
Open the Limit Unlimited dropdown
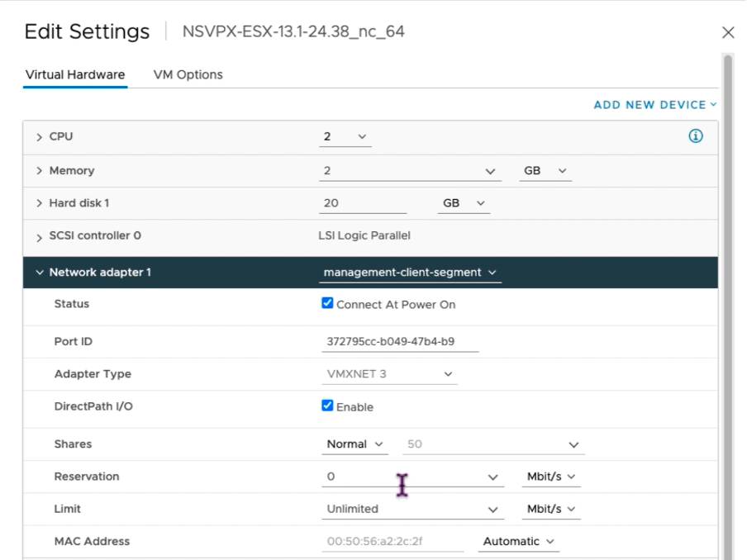coord(412,509)
